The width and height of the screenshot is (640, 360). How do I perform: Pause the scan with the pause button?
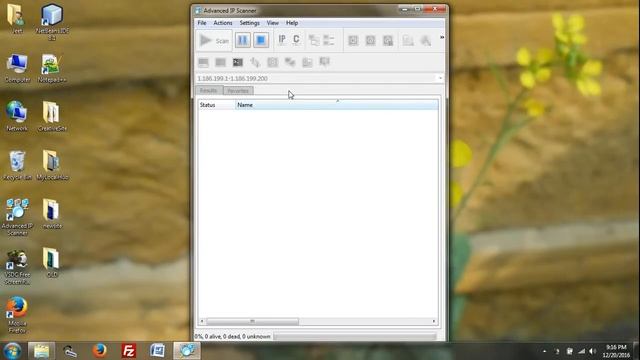coord(243,40)
